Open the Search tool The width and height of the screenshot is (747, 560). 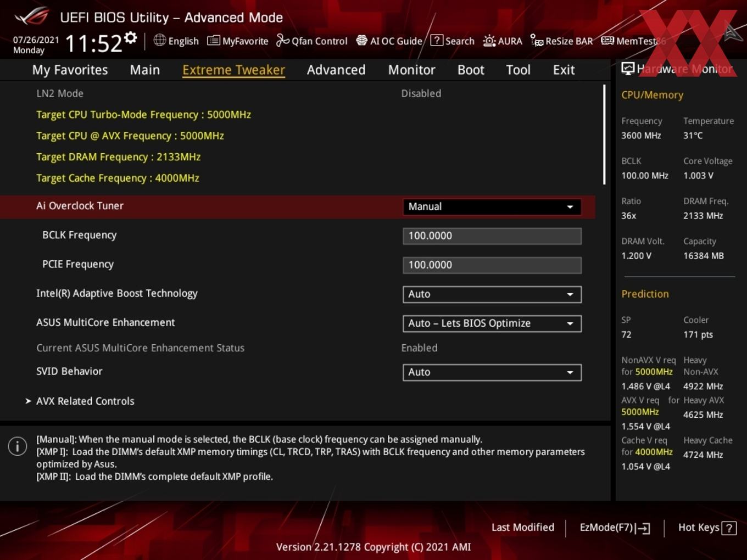pos(452,41)
